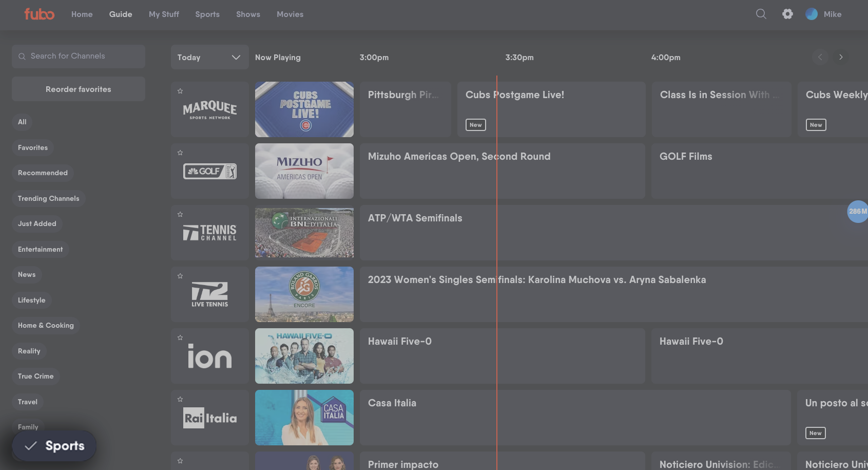
Task: Click the ion channel logo
Action: click(x=210, y=356)
